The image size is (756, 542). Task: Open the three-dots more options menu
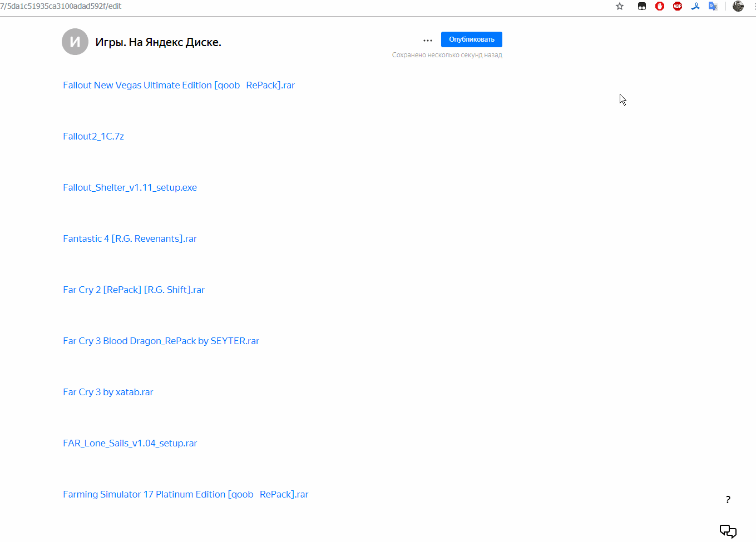(428, 40)
